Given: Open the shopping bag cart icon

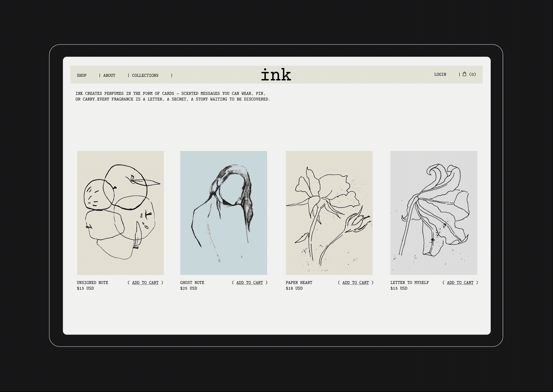Looking at the screenshot, I should click(x=464, y=74).
